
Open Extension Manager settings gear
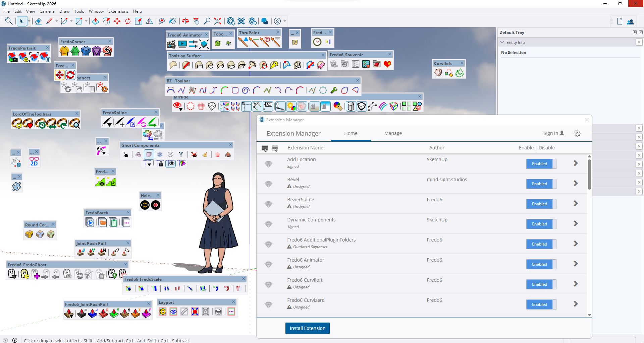(x=577, y=133)
